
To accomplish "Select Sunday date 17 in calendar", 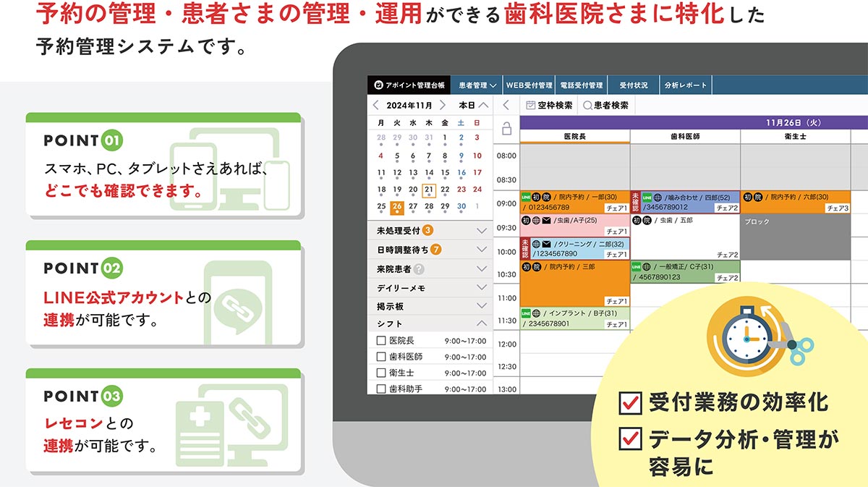I will 477,173.
